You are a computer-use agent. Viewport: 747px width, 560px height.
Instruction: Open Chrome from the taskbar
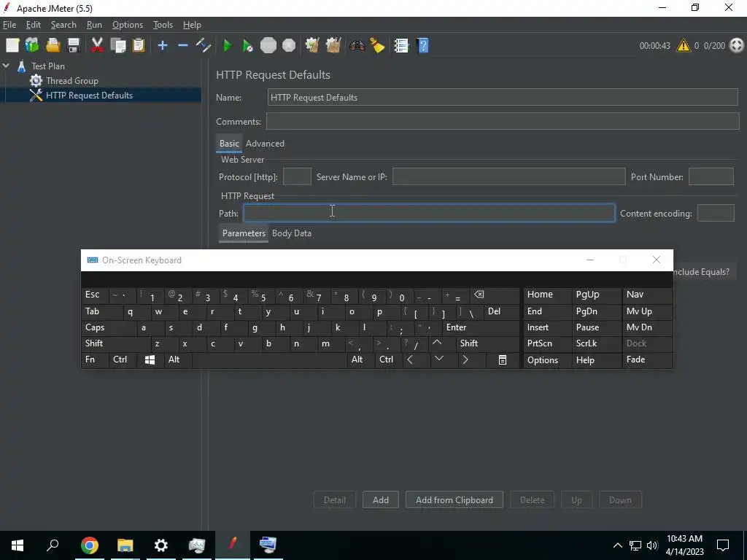90,545
